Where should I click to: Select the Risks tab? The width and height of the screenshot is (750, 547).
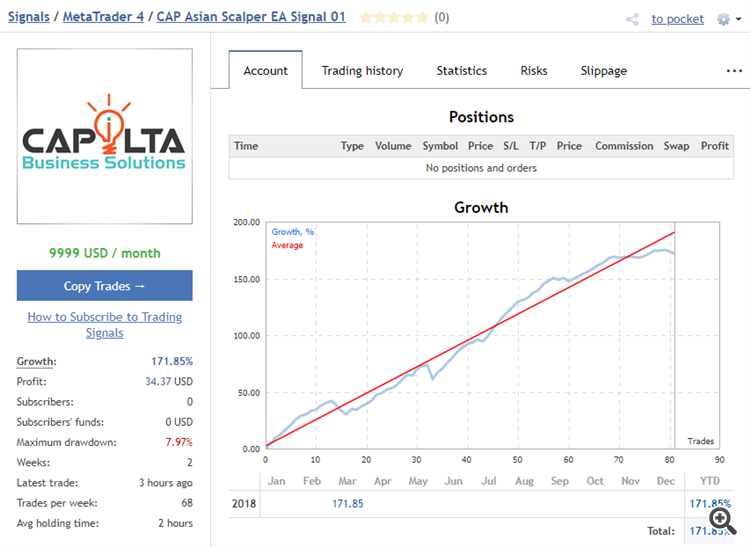[x=534, y=71]
